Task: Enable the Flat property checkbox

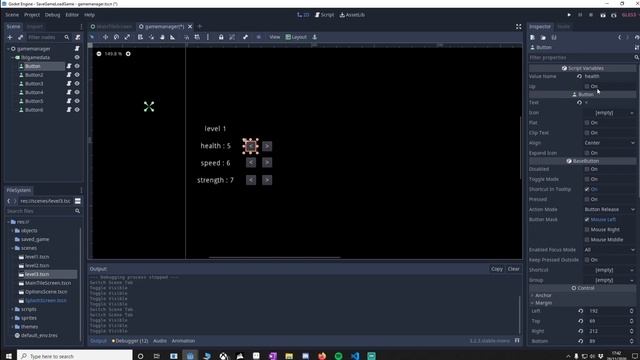Action: [587, 123]
